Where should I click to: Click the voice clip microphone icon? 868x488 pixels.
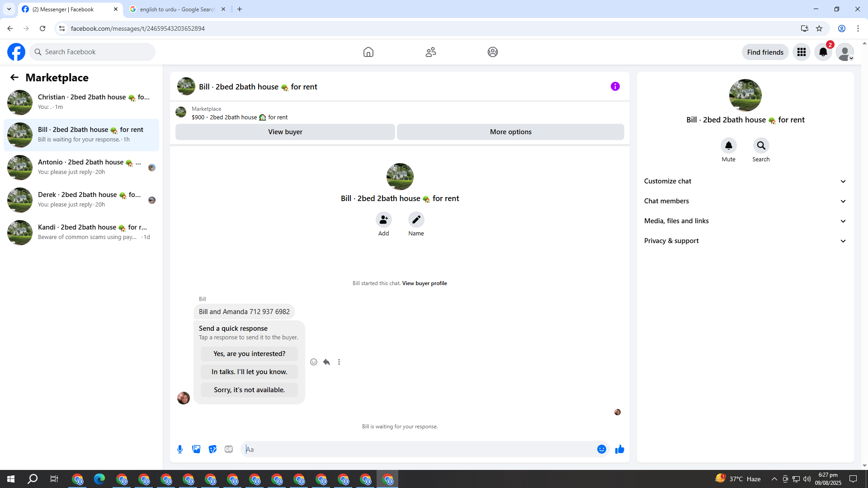pos(180,449)
